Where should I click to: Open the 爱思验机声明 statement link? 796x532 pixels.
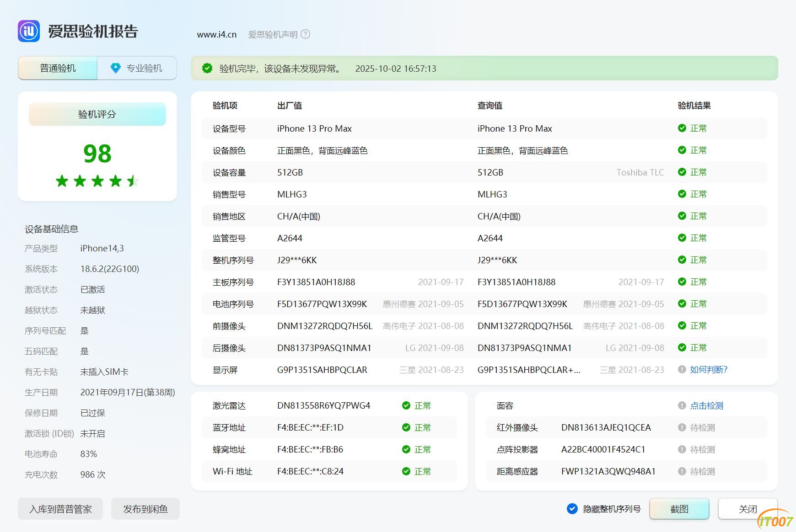point(273,34)
